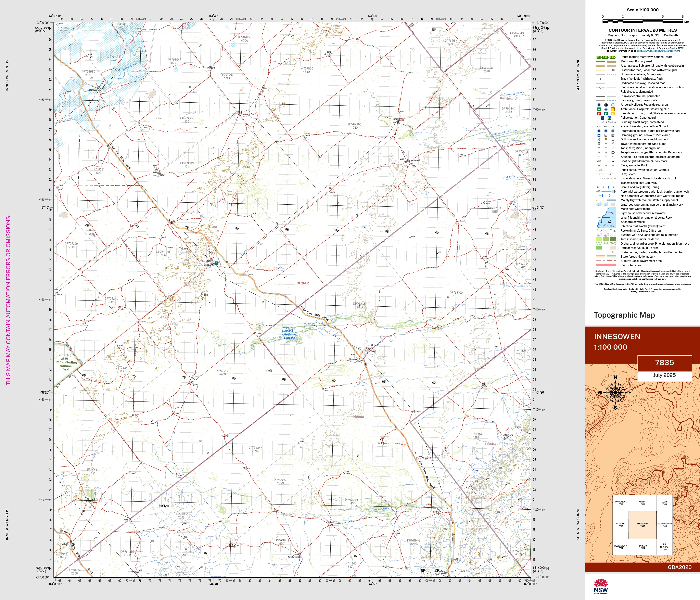Image resolution: width=700 pixels, height=600 pixels.
Task: Click the Restricted area pink swatch
Action: click(x=606, y=265)
